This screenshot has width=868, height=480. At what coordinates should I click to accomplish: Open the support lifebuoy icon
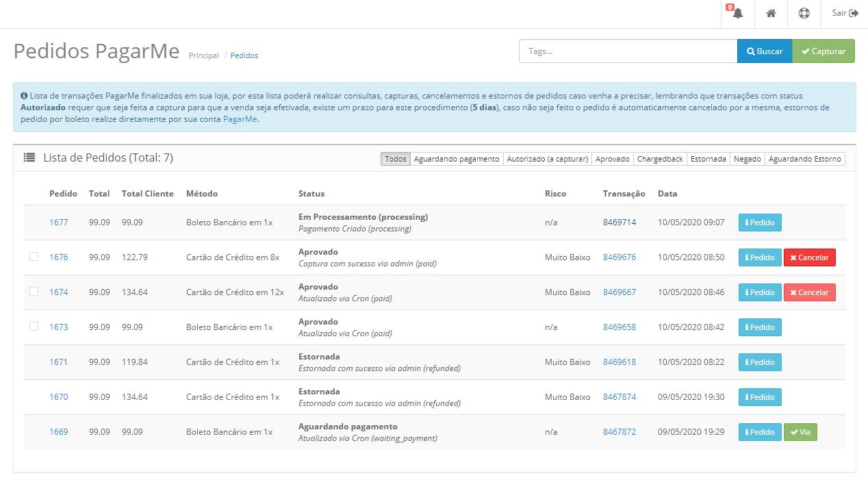804,14
